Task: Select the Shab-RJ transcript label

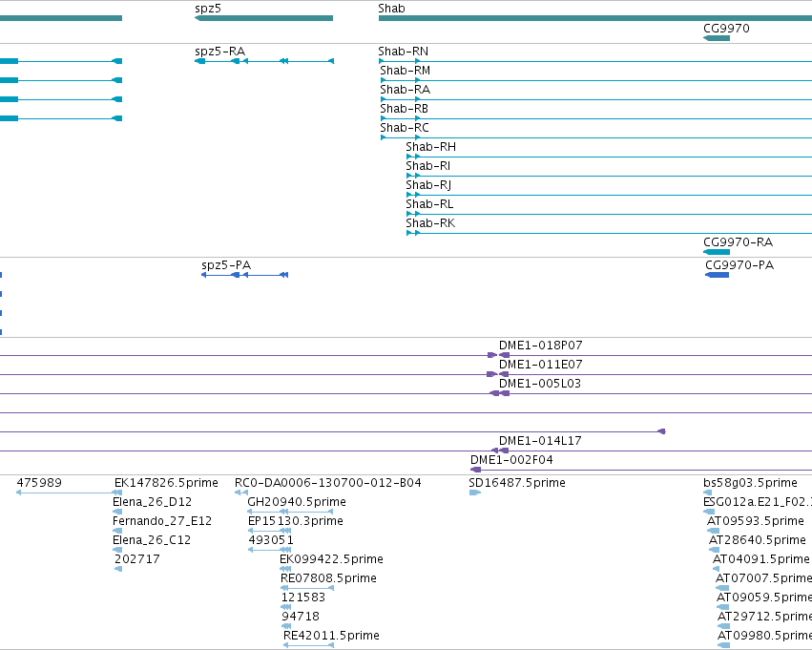Action: tap(428, 185)
